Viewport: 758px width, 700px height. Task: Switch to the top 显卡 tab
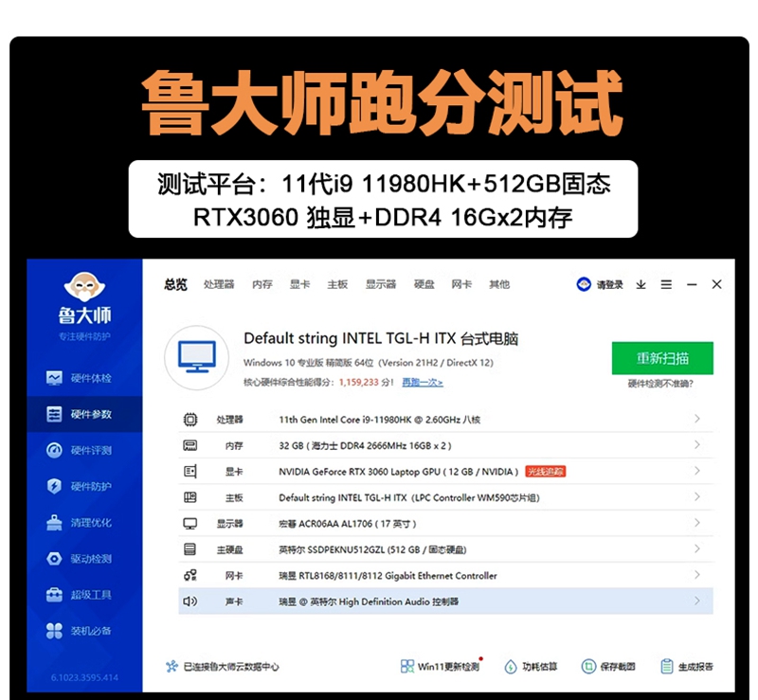(x=299, y=284)
